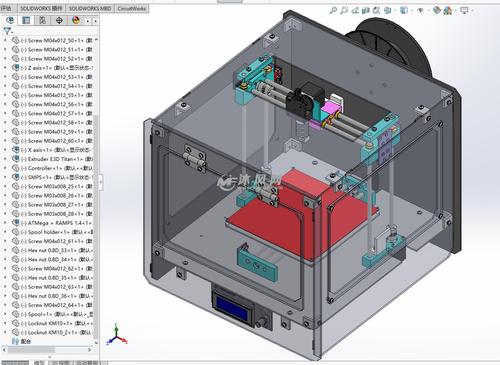Image resolution: width=500 pixels, height=365 pixels.
Task: Click the 配合 mates paperclip icon
Action: coord(15,341)
